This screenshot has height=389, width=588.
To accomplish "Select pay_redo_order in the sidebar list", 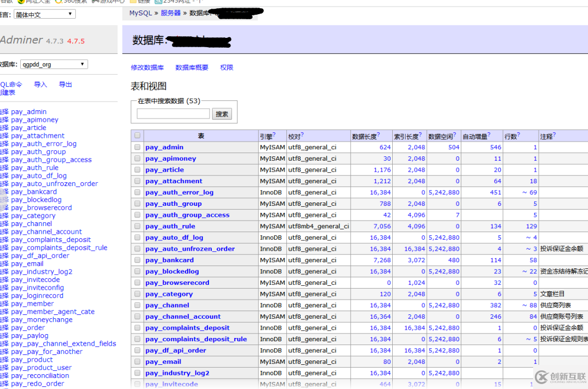I will click(x=37, y=384).
